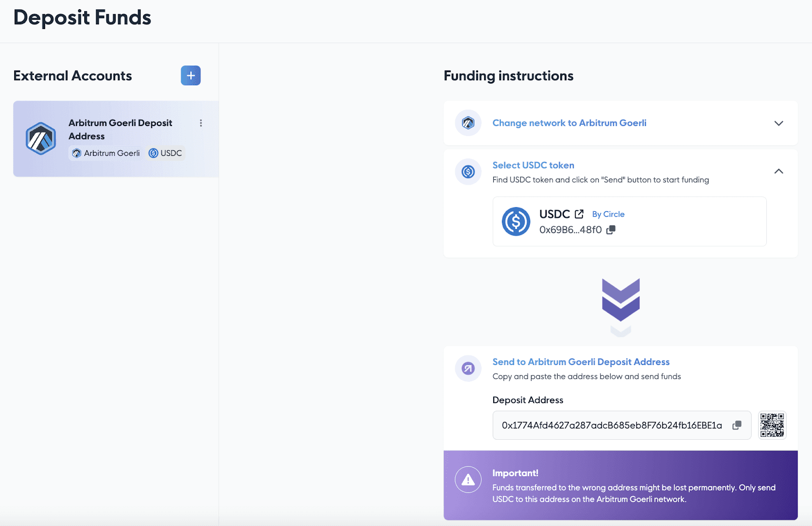Click the Arbitrum Goerli network tag
The width and height of the screenshot is (812, 526).
click(106, 153)
